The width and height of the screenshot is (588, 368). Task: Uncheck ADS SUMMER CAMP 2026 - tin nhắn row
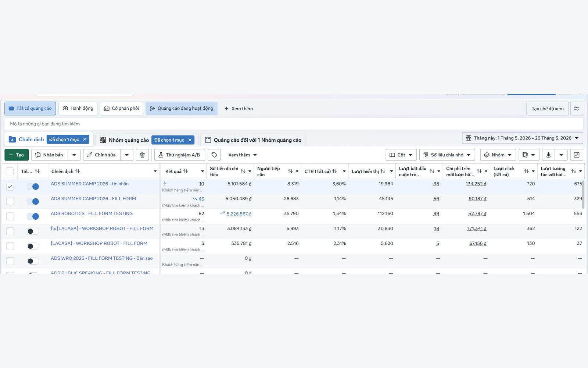point(10,187)
